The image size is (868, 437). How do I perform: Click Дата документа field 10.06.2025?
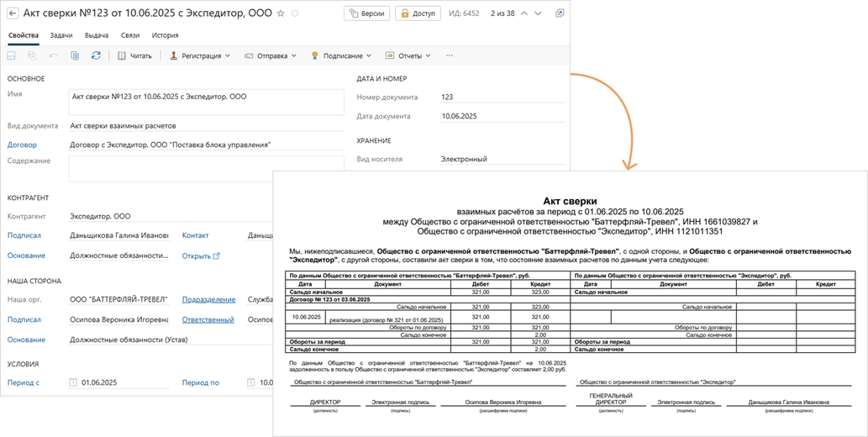(x=502, y=116)
